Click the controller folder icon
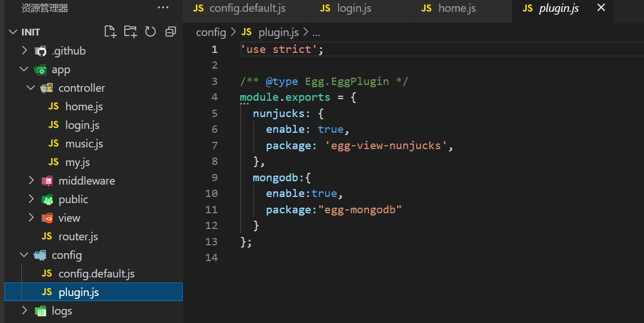644x323 pixels. click(x=47, y=88)
